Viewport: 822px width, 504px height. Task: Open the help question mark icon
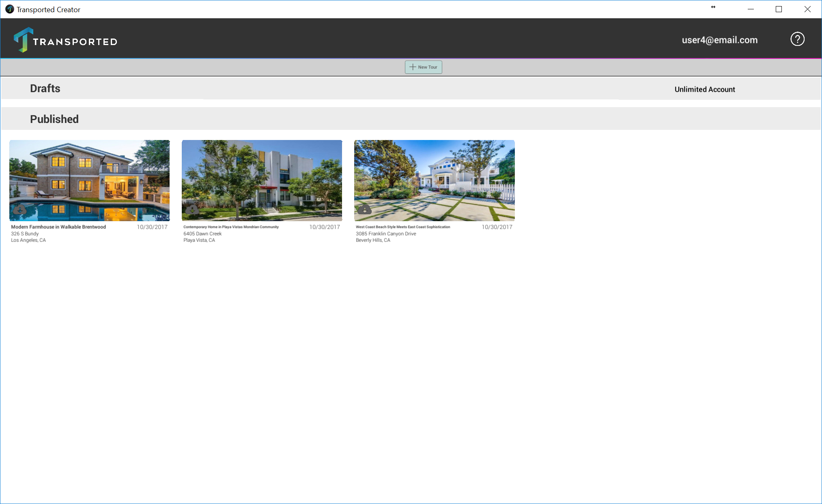(797, 39)
